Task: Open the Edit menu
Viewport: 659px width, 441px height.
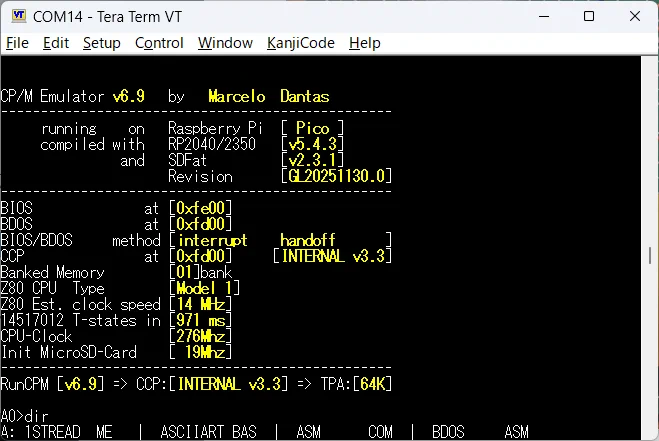Action: 56,43
